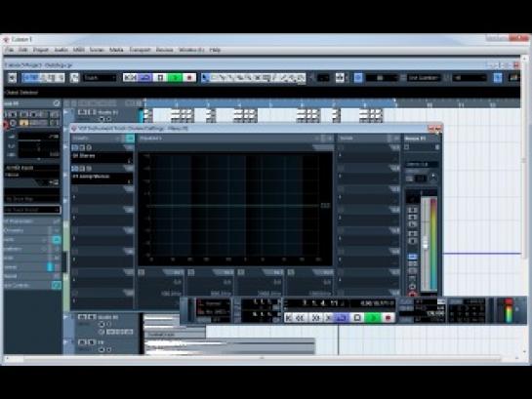This screenshot has height=399, width=532.
Task: Toggle the blue Snap button in toolbar
Action: (x=358, y=78)
